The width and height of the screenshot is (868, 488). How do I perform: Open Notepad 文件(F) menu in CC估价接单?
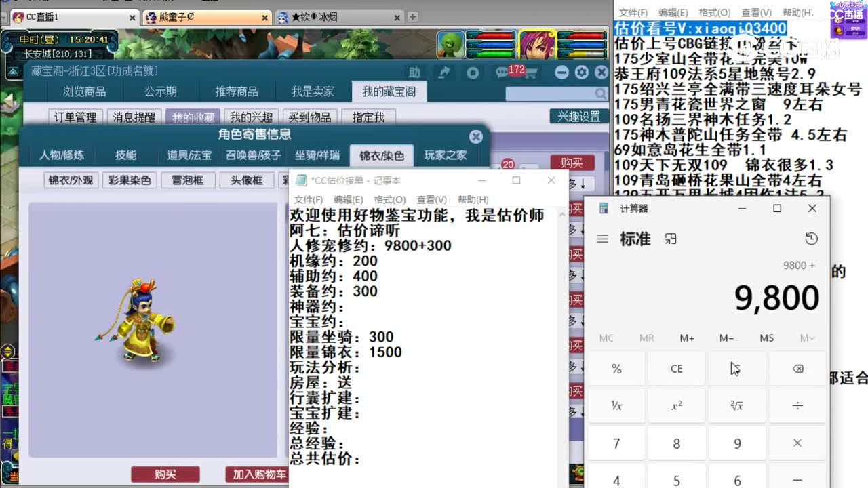pos(308,199)
